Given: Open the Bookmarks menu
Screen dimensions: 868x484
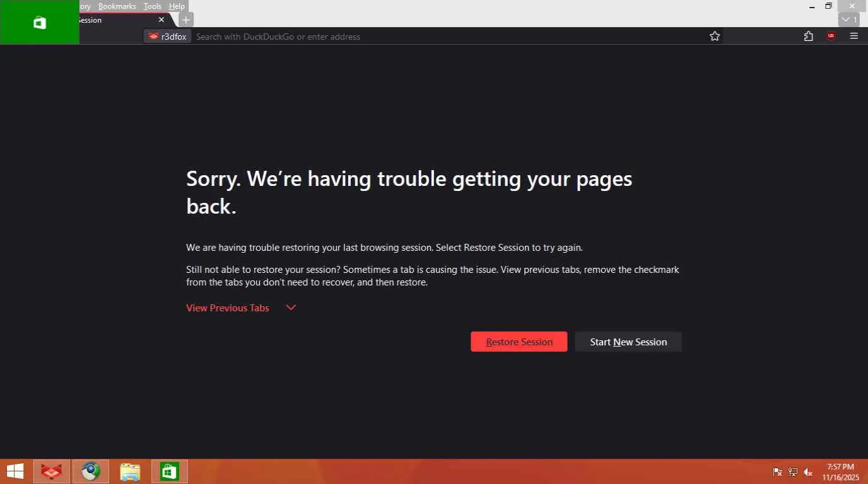Looking at the screenshot, I should click(117, 6).
